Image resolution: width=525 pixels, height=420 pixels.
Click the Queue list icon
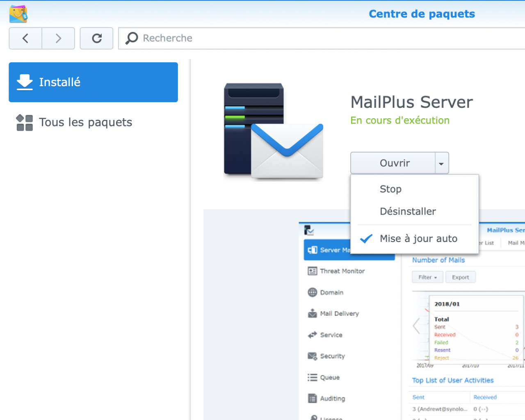pos(313,377)
